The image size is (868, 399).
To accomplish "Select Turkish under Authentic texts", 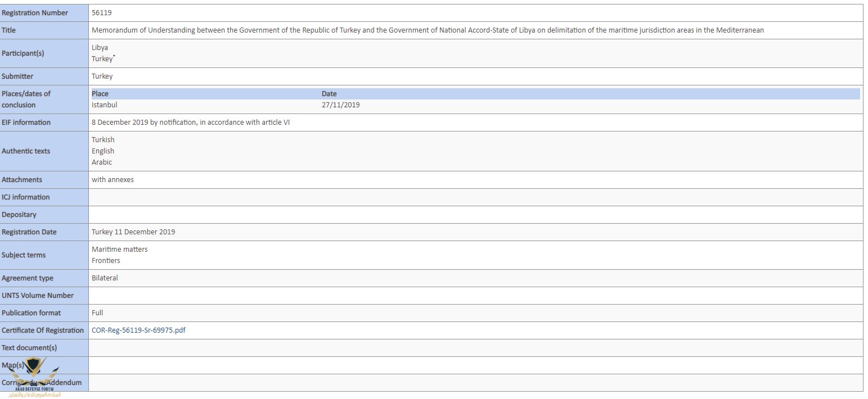I will point(103,140).
